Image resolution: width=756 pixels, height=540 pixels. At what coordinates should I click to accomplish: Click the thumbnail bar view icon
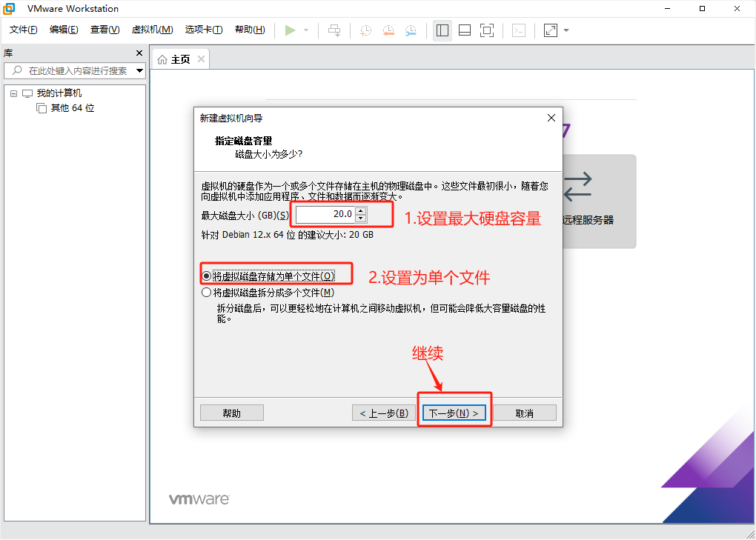[465, 30]
